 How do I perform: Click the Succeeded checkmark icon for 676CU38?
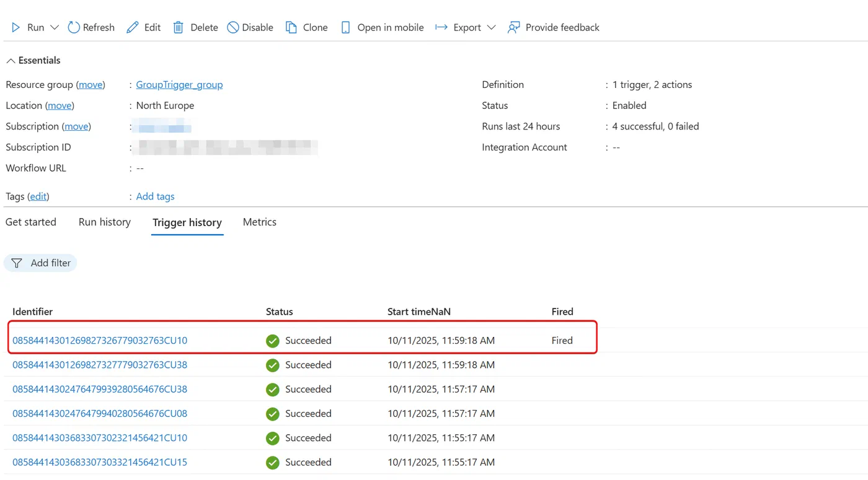coord(273,390)
